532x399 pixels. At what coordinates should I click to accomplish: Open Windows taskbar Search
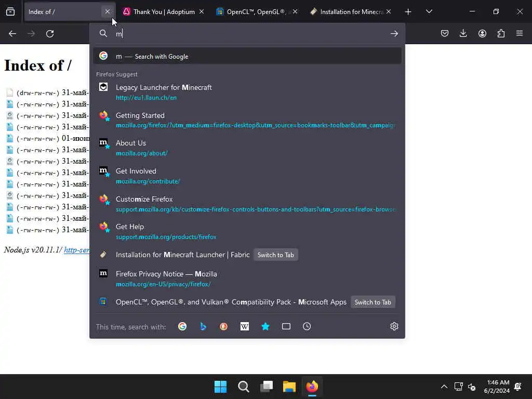(x=243, y=387)
